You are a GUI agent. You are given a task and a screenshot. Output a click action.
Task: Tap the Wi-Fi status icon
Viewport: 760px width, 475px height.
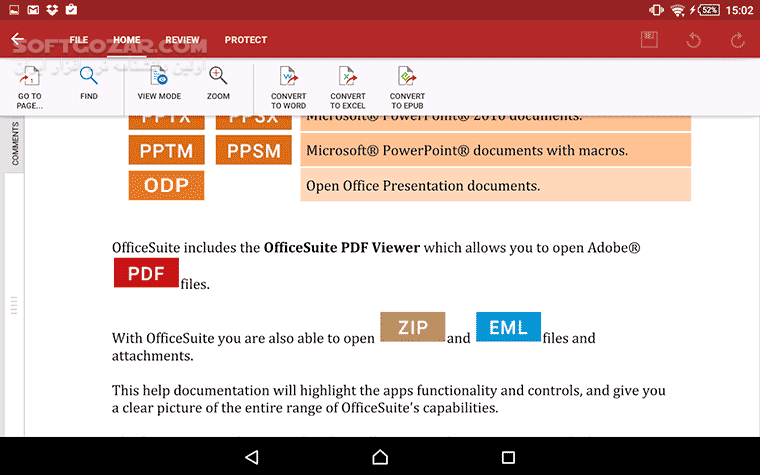point(677,10)
